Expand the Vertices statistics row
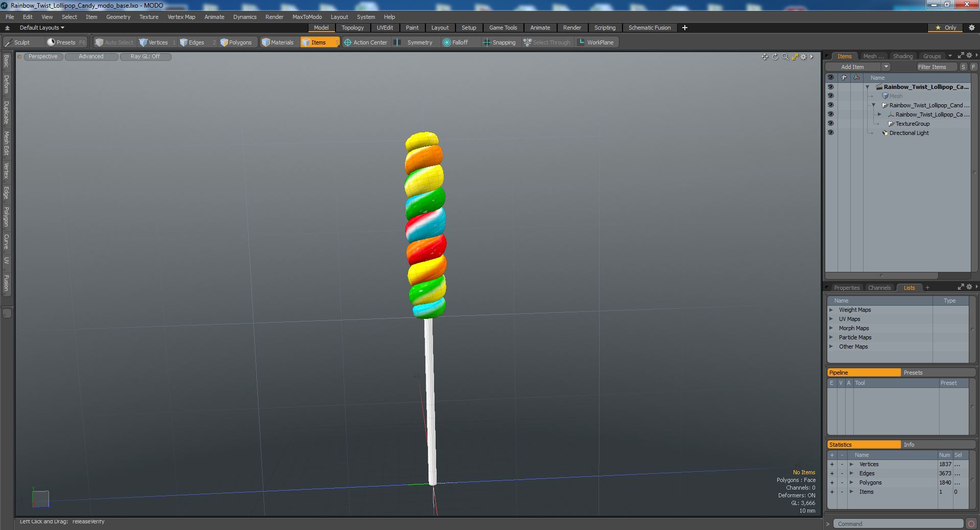 pyautogui.click(x=851, y=465)
